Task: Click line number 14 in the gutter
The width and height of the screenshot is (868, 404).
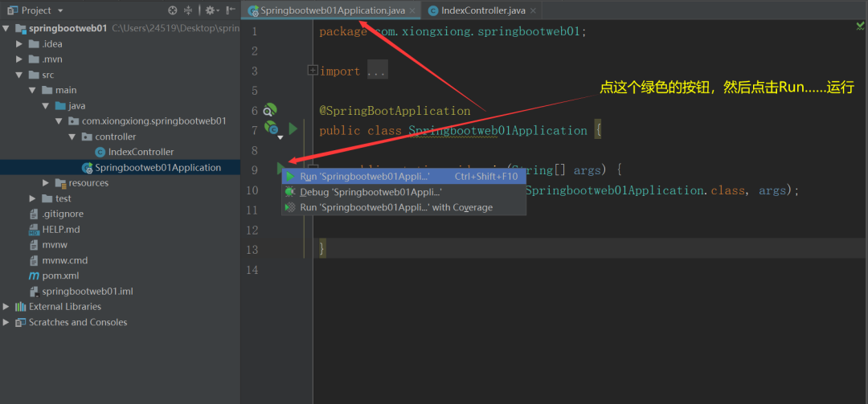Action: pyautogui.click(x=254, y=270)
